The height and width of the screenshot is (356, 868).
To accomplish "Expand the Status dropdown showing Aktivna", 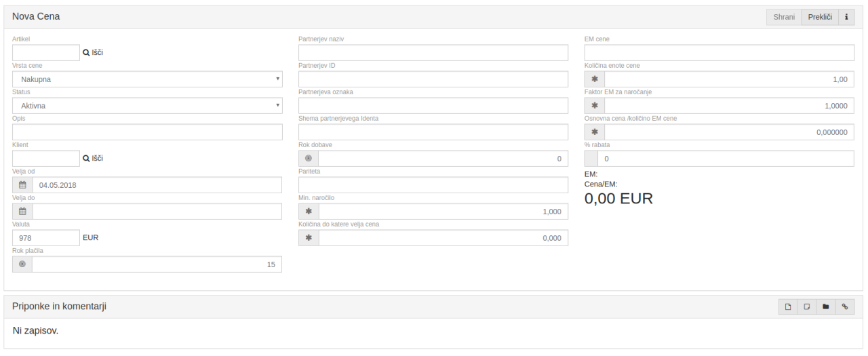I will (147, 106).
